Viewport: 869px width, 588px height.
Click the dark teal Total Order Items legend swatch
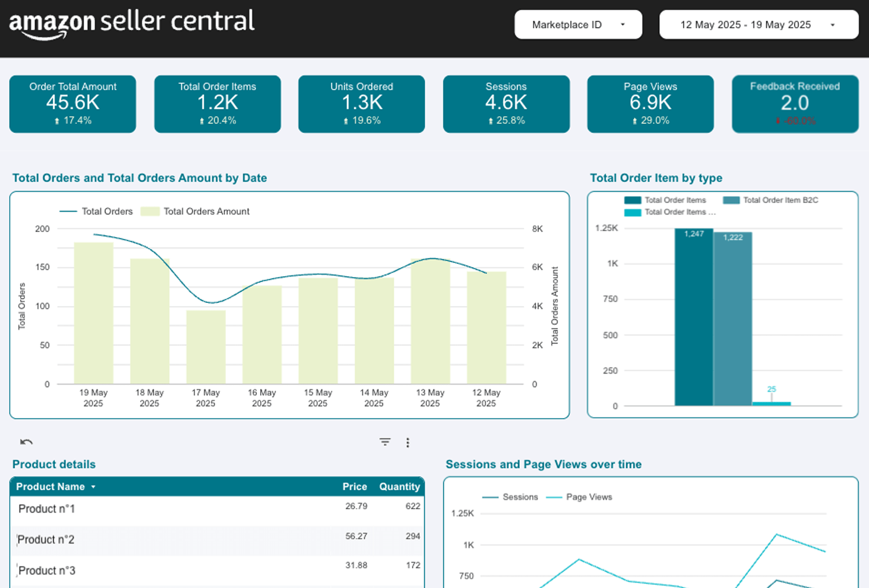click(x=633, y=200)
